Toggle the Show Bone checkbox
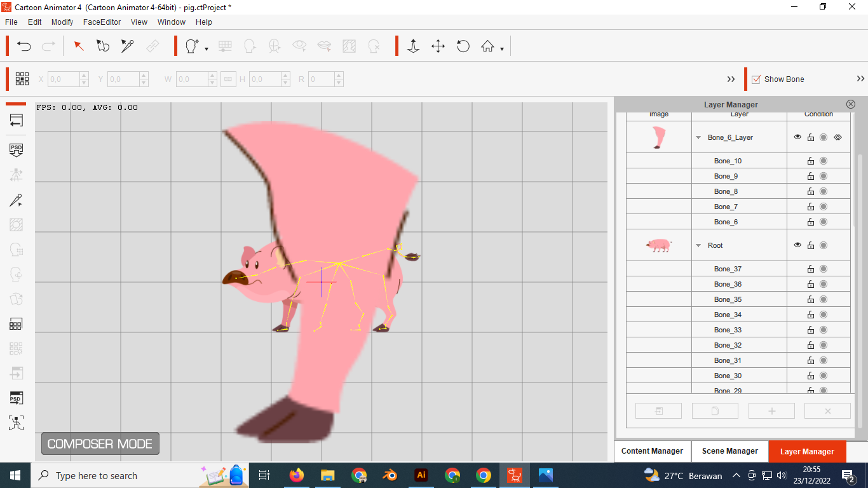The width and height of the screenshot is (868, 488). tap(756, 79)
